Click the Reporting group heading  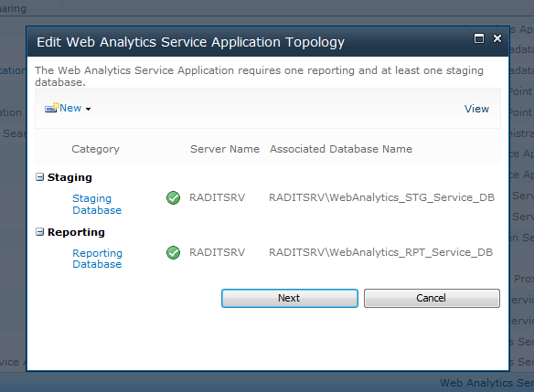pyautogui.click(x=76, y=232)
